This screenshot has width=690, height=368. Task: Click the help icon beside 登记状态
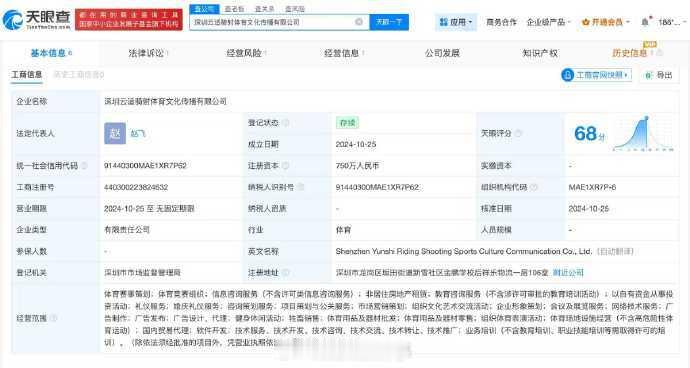[x=286, y=123]
